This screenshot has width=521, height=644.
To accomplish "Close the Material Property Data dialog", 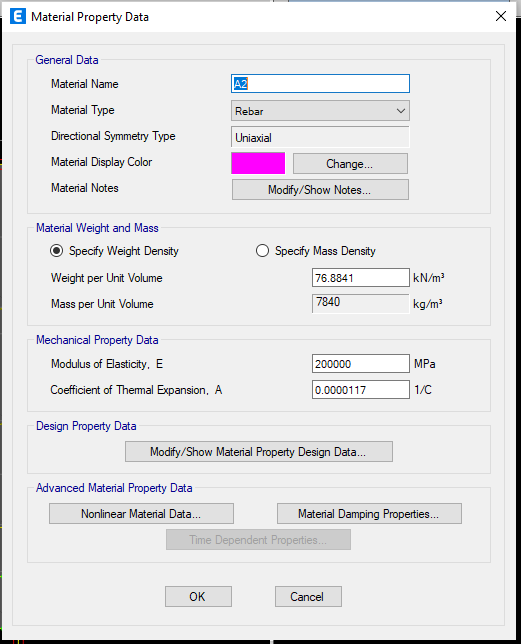I will tap(500, 16).
